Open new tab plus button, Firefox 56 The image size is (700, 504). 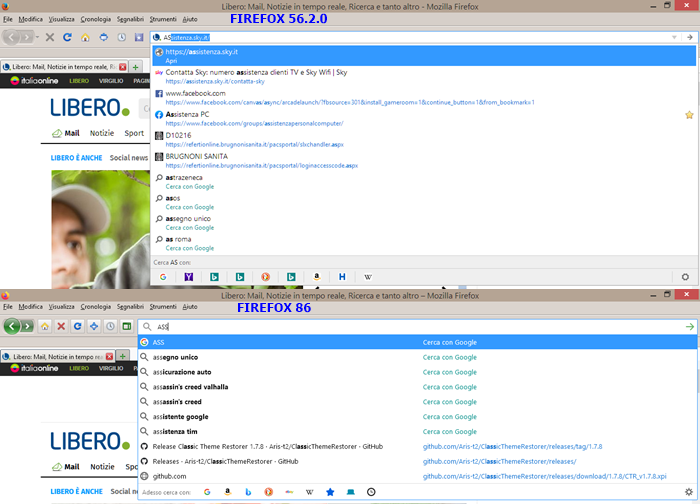[135, 67]
